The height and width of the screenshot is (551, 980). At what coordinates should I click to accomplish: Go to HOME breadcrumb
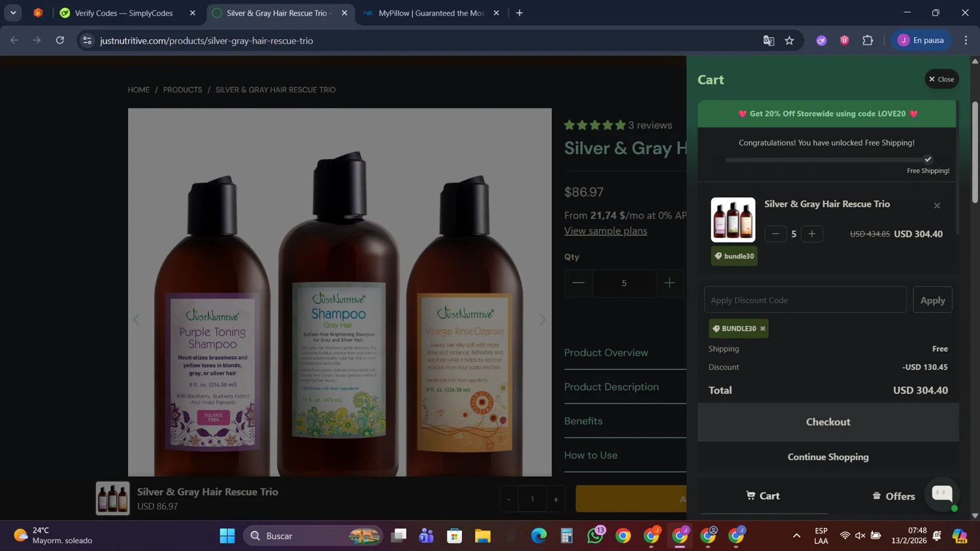coord(139,90)
